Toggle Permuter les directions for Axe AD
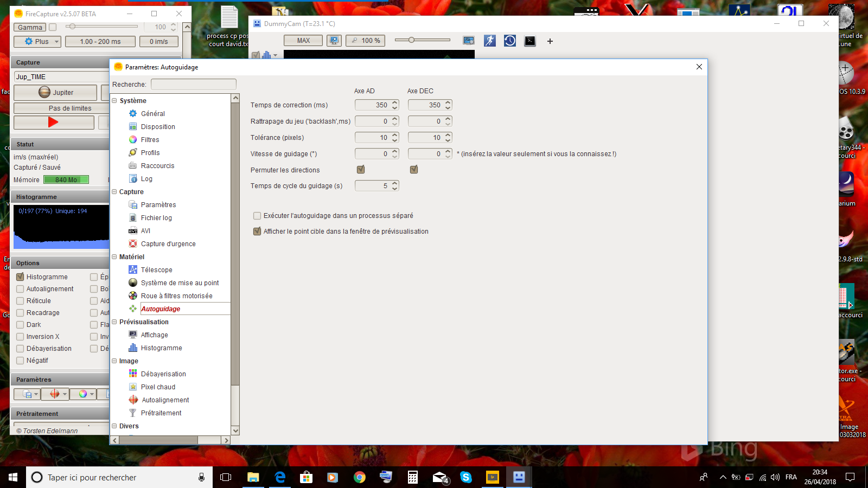The image size is (868, 488). coord(361,170)
